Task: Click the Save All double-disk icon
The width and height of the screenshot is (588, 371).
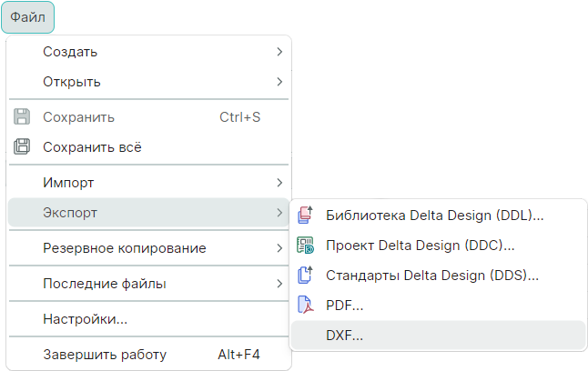Action: point(24,146)
